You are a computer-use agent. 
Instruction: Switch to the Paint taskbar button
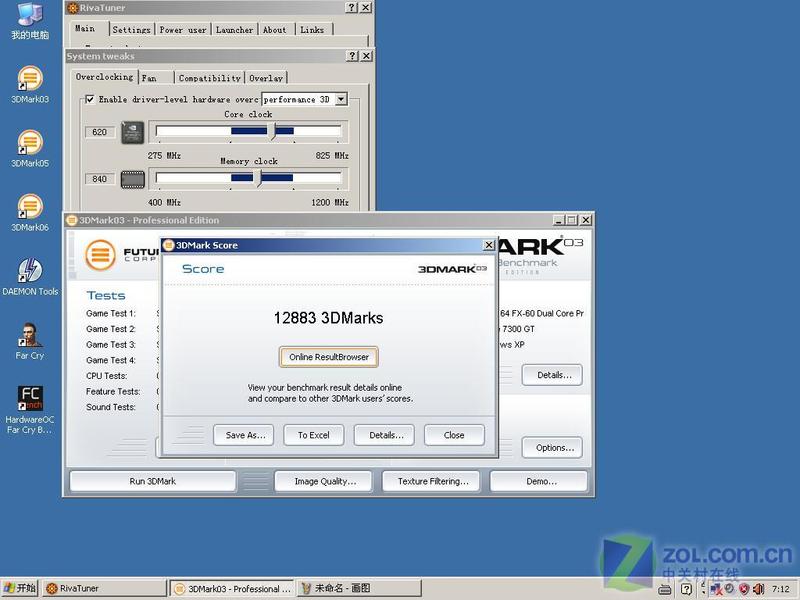359,588
